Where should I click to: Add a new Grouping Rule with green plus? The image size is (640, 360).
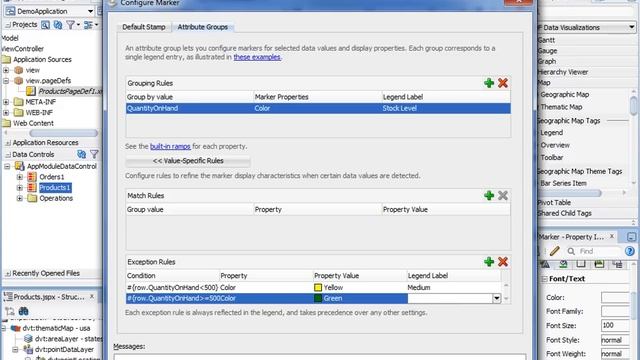[489, 83]
